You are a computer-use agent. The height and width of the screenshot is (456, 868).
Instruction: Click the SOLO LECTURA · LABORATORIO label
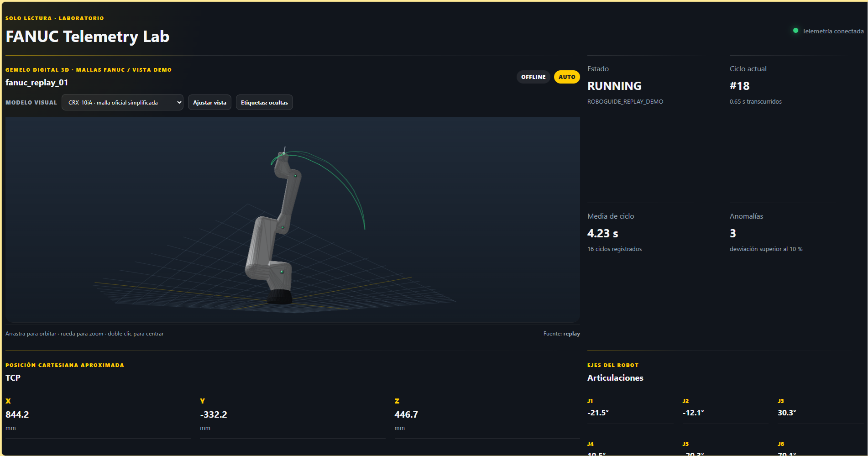[55, 18]
